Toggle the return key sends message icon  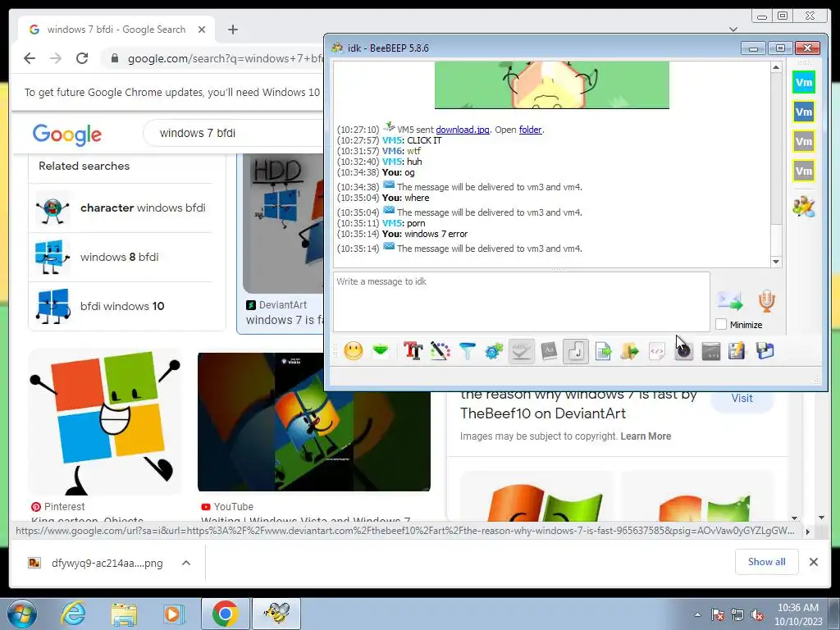tap(576, 351)
